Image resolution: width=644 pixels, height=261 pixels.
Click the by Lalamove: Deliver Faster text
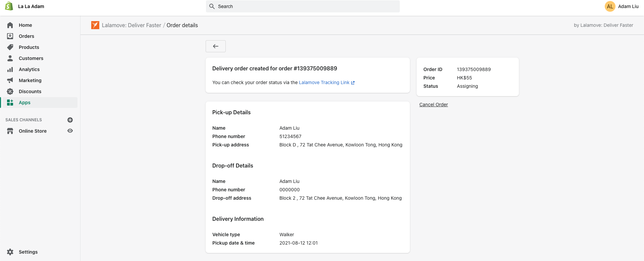603,25
